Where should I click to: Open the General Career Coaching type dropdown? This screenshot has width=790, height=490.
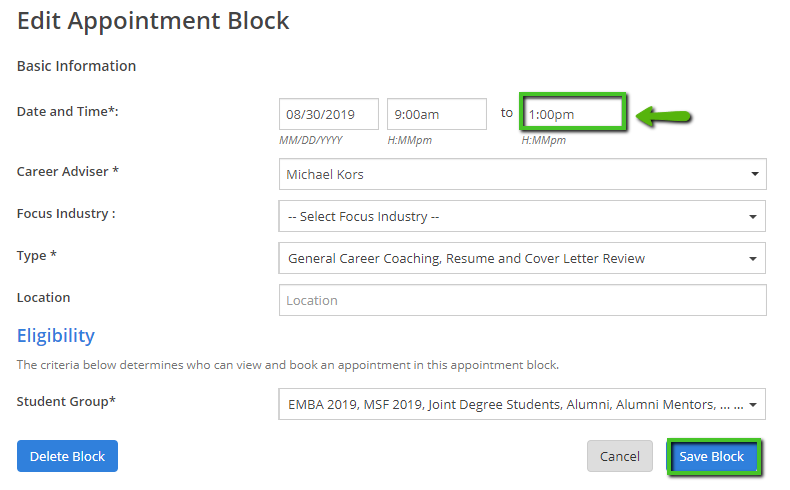click(510, 258)
